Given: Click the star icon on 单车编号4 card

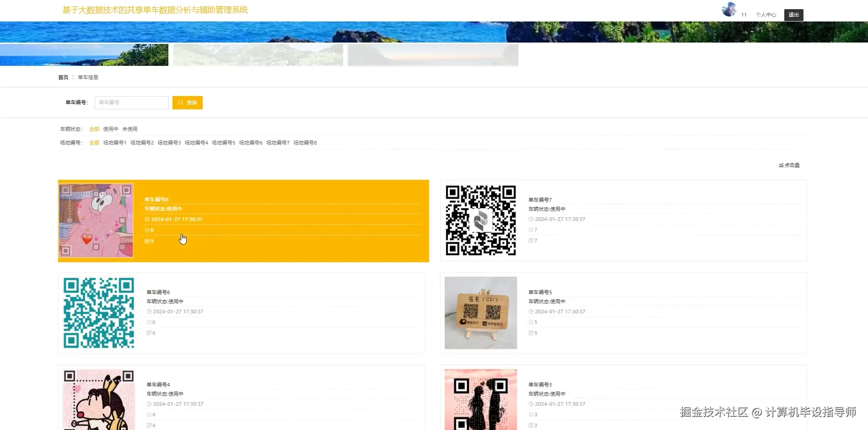Looking at the screenshot, I should [149, 414].
